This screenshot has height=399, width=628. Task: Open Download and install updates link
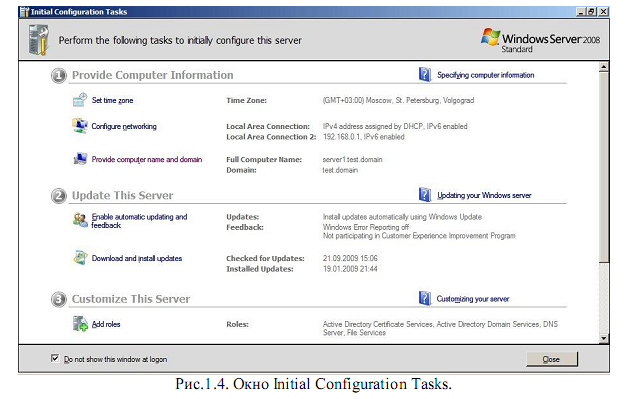pyautogui.click(x=137, y=258)
